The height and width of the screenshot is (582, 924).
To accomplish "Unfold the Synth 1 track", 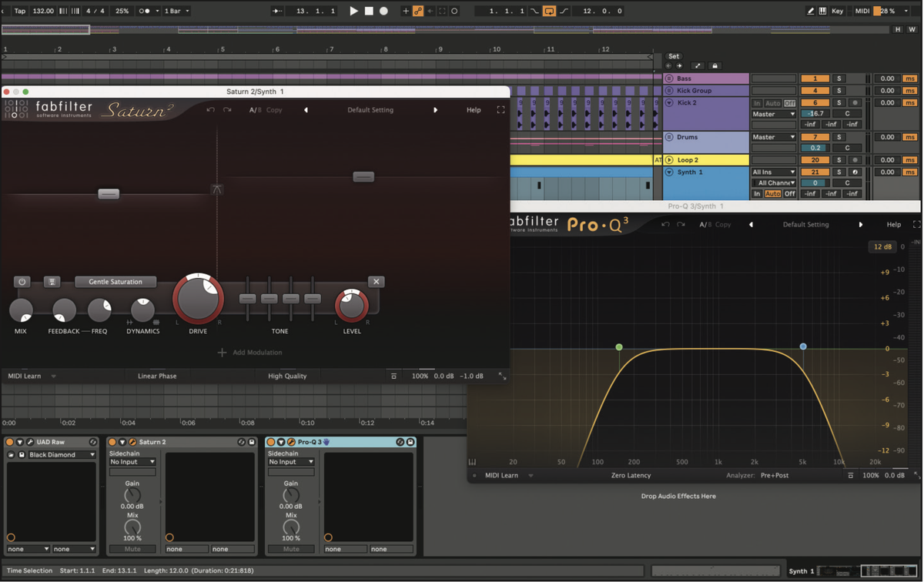I will (669, 172).
